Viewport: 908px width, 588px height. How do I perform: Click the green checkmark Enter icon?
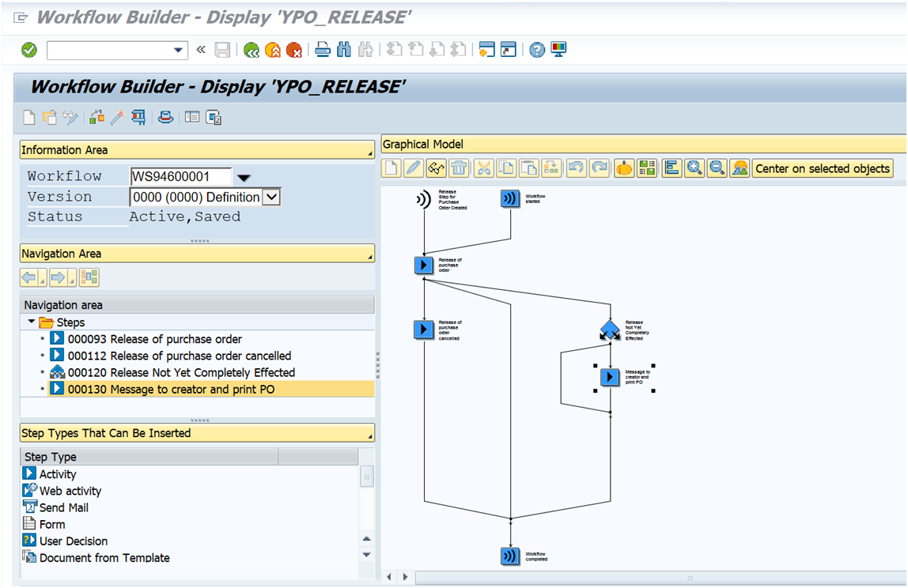(28, 49)
